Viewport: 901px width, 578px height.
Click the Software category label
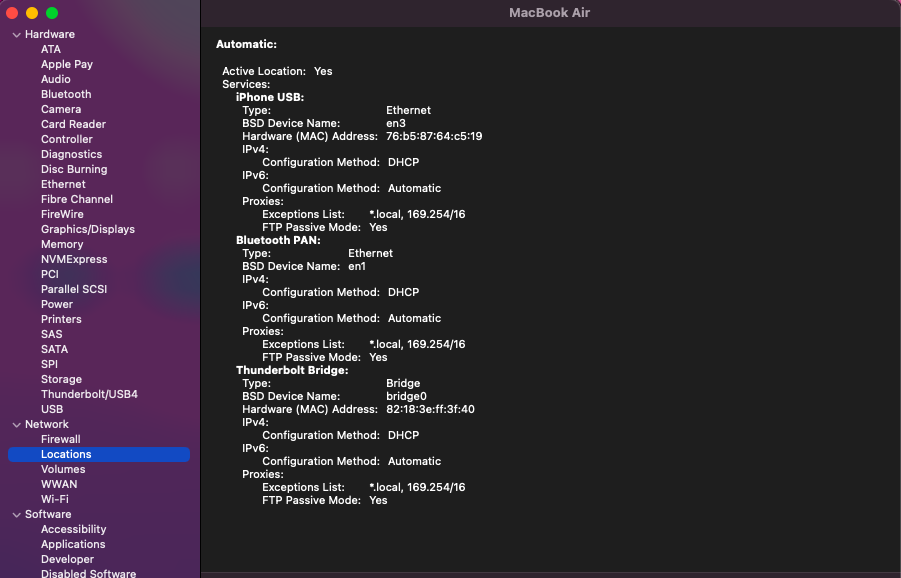[48, 514]
